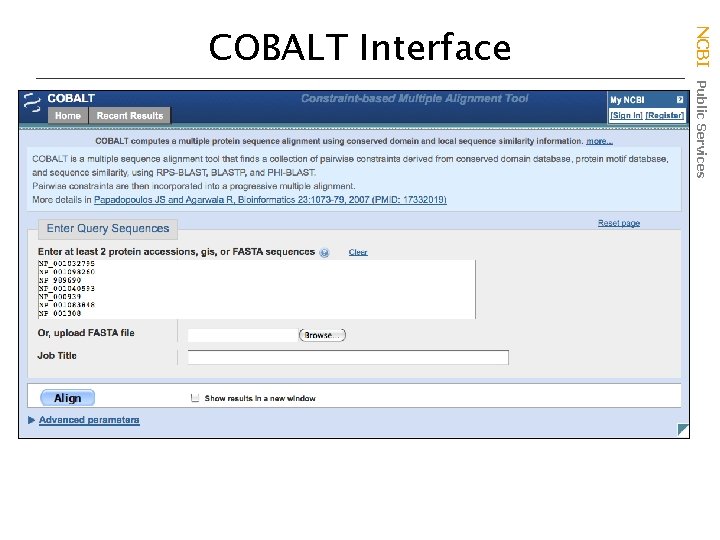This screenshot has width=720, height=540.
Task: Click the Job Title input field
Action: coord(348,357)
